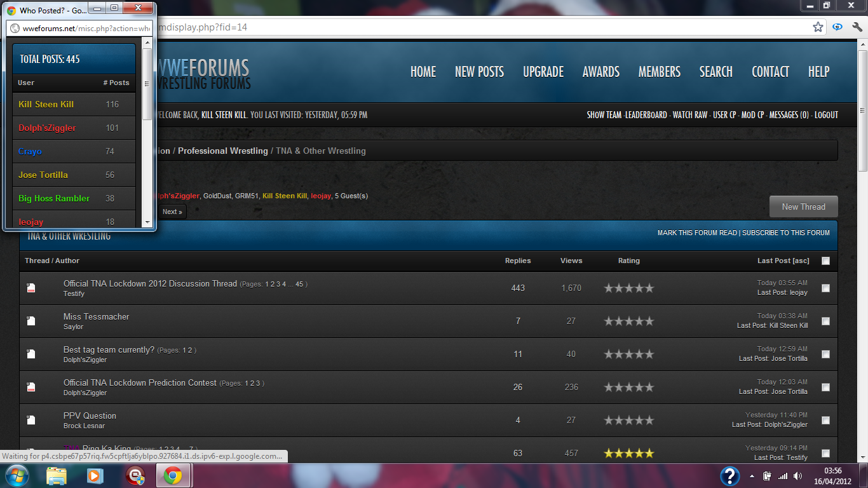This screenshot has width=868, height=488.
Task: Check the checkbox on the Ring Ka King row
Action: point(825,453)
